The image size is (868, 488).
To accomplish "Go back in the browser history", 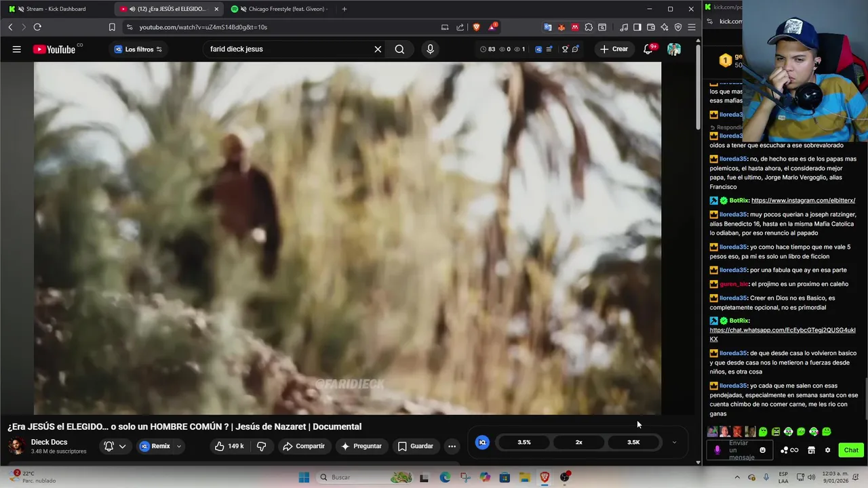I will point(10,27).
